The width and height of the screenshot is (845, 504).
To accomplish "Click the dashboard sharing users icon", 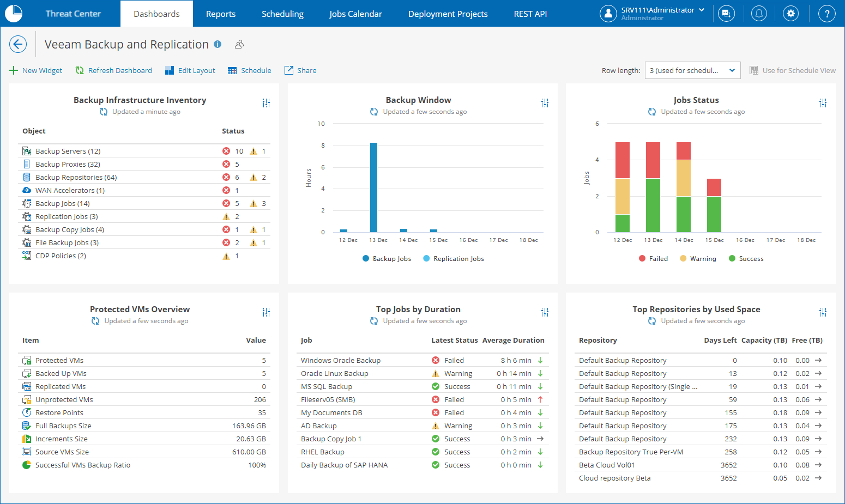I will (239, 44).
